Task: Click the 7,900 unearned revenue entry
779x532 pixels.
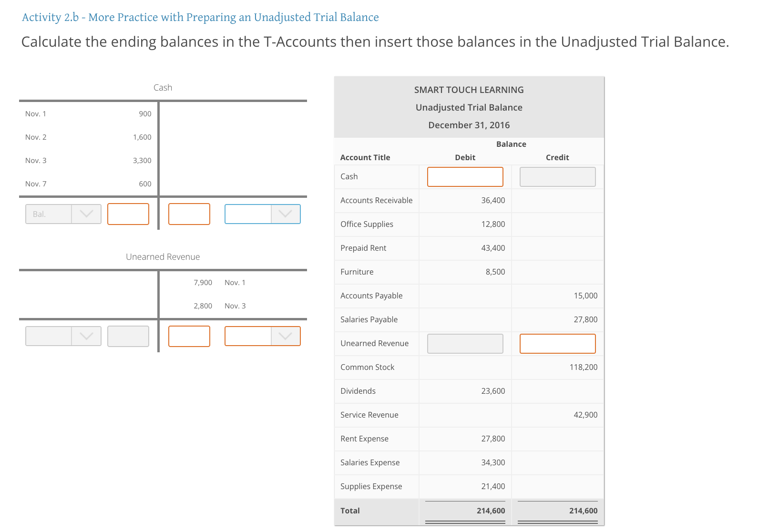Action: (203, 283)
